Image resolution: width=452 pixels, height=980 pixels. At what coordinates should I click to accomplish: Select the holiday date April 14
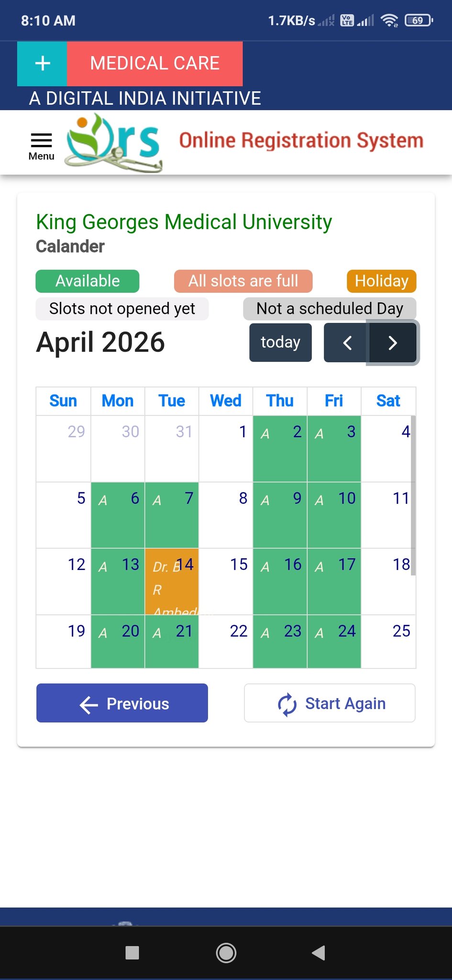(172, 581)
